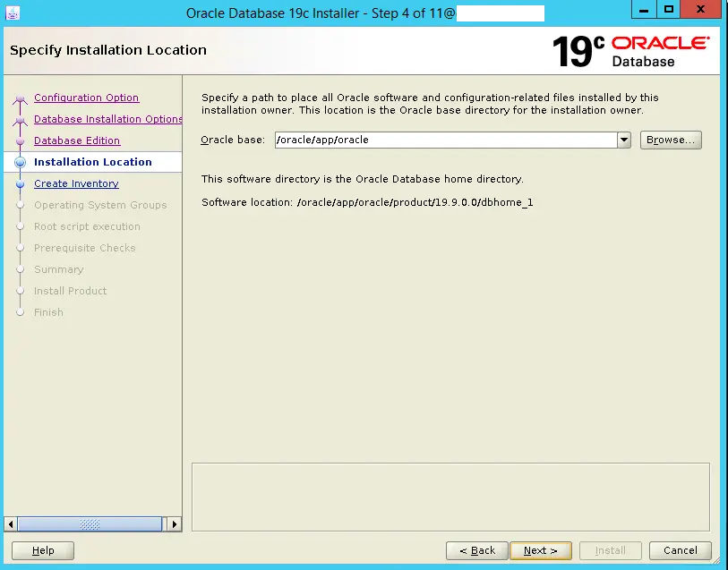Image resolution: width=728 pixels, height=570 pixels.
Task: Return to Database Edition step
Action: click(77, 140)
